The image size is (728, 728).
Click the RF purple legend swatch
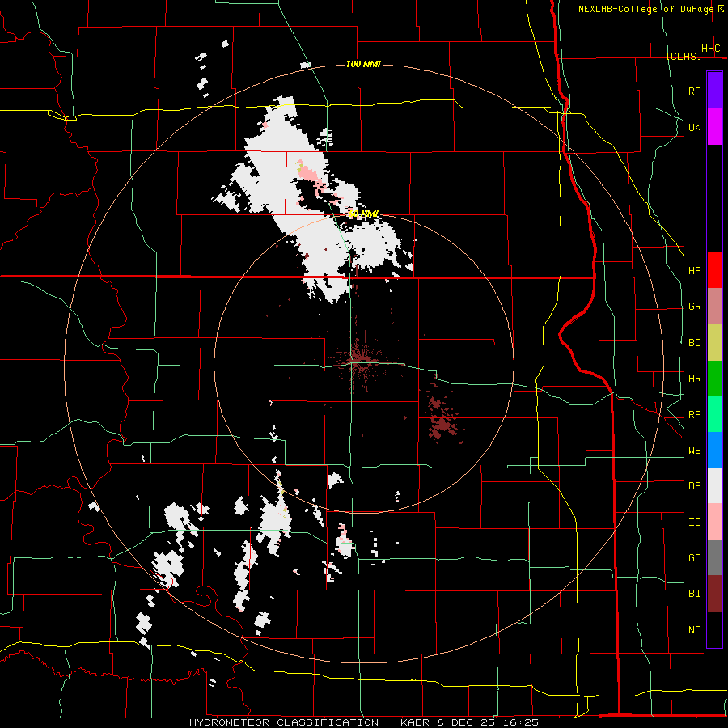pyautogui.click(x=714, y=90)
